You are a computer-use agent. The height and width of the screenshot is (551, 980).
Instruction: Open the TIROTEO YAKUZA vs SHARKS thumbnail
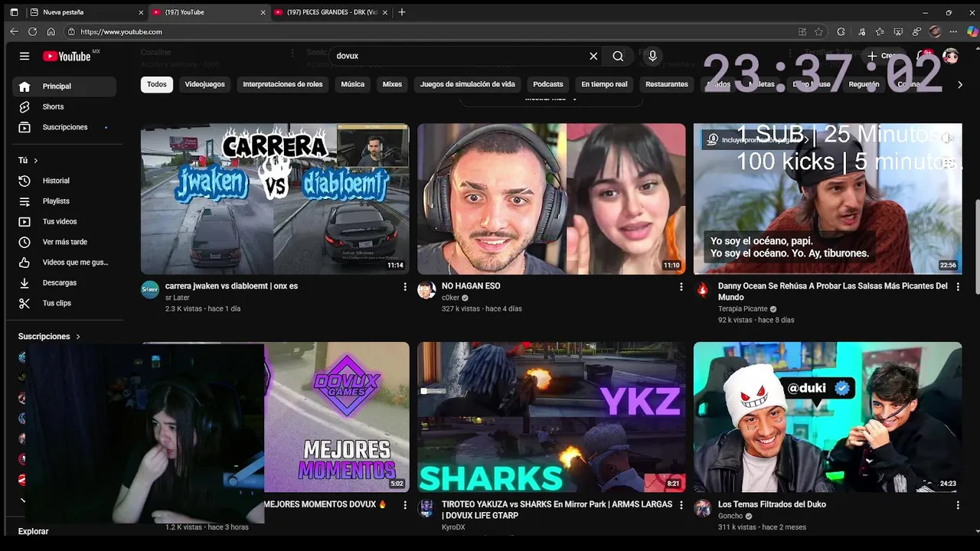tap(551, 417)
